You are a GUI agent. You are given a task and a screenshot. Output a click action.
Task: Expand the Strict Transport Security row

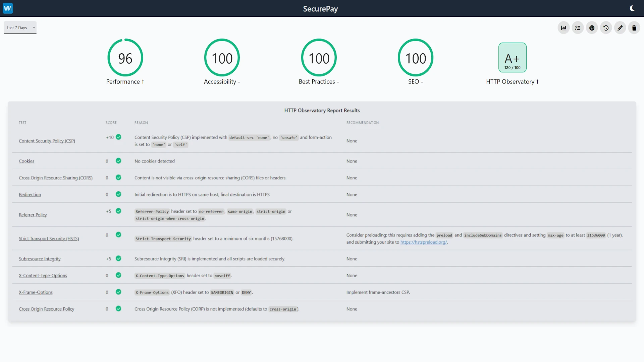click(x=49, y=239)
